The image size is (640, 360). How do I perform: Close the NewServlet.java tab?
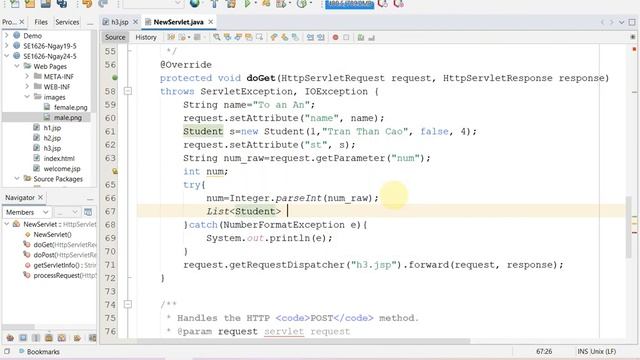(x=211, y=22)
